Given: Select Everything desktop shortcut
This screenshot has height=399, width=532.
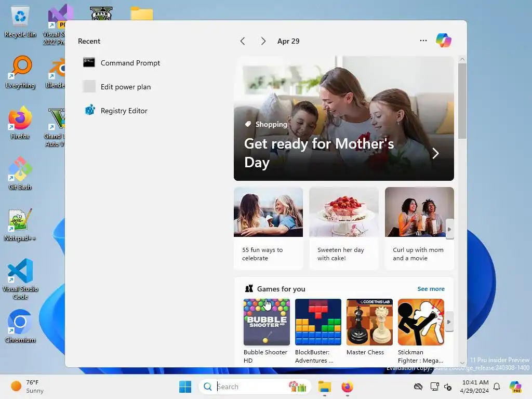Looking at the screenshot, I should coord(20,72).
